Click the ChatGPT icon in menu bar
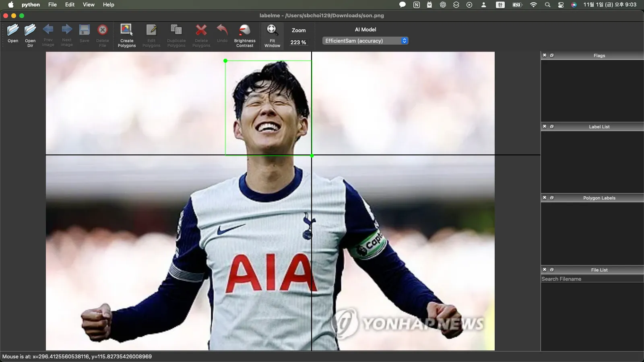This screenshot has height=362, width=644. pos(443,5)
